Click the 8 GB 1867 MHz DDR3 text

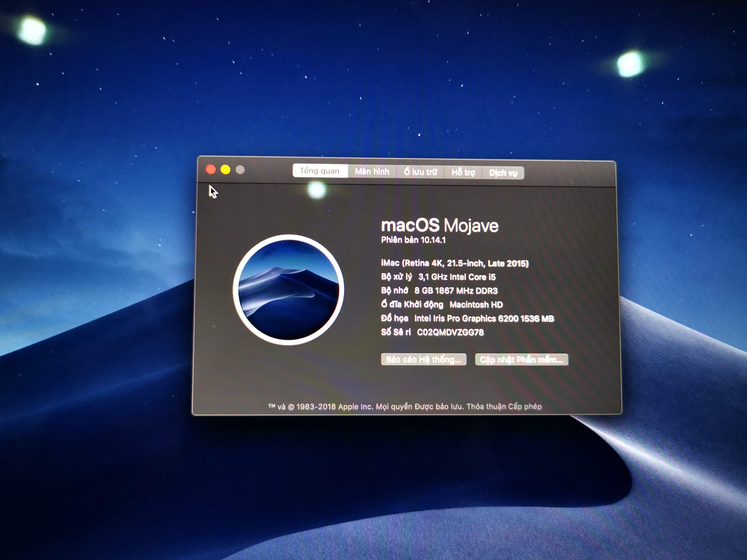[456, 291]
